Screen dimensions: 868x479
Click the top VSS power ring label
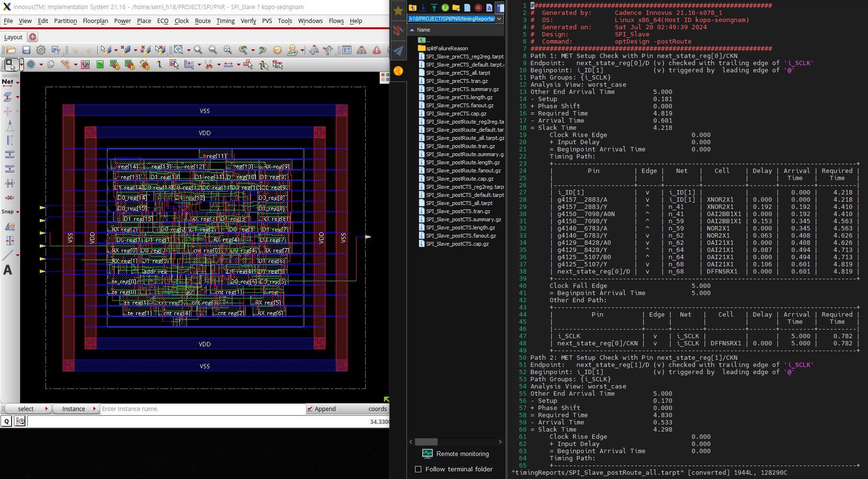tap(205, 111)
